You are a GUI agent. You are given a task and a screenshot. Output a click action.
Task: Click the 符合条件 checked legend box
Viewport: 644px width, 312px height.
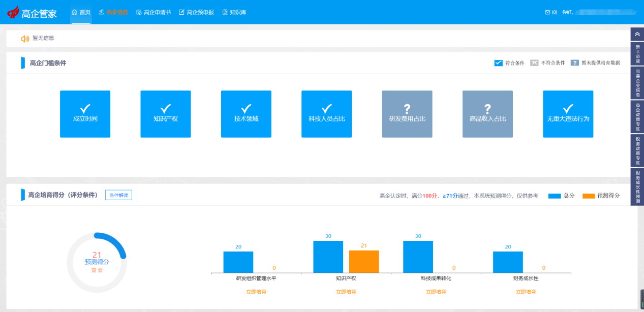click(498, 63)
